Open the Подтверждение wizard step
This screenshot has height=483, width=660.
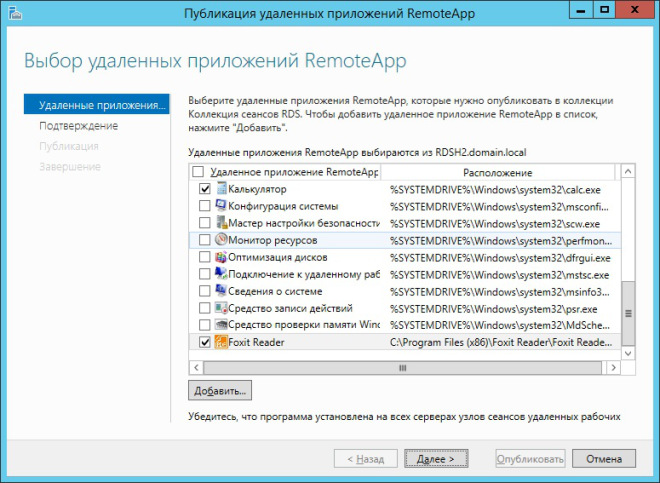(78, 126)
